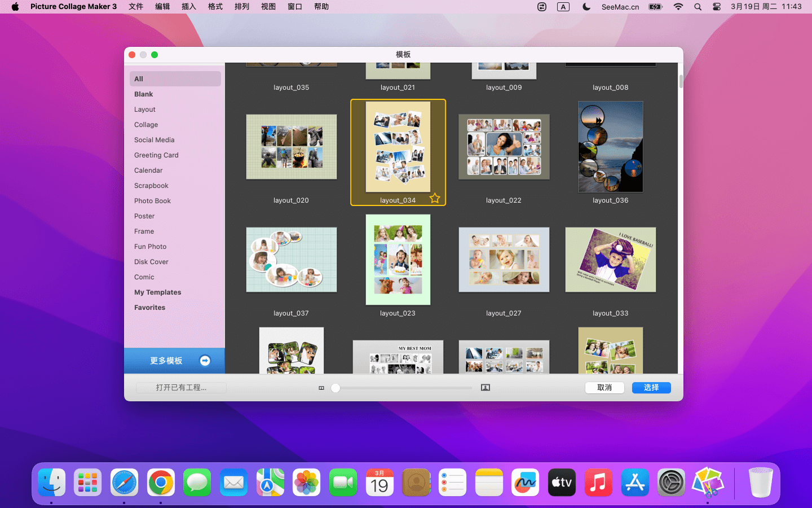Open System Preferences in the dock
812x508 pixels.
coord(671,483)
